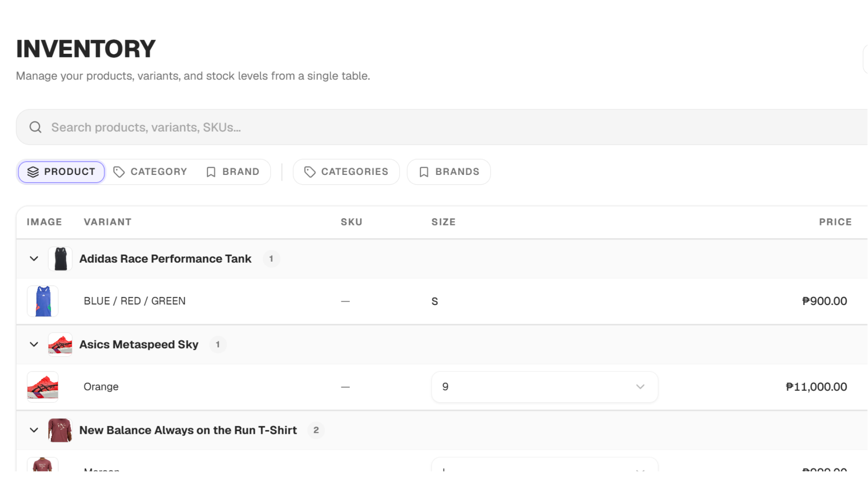Collapse the Asics Metaspeed Sky group

click(x=34, y=345)
